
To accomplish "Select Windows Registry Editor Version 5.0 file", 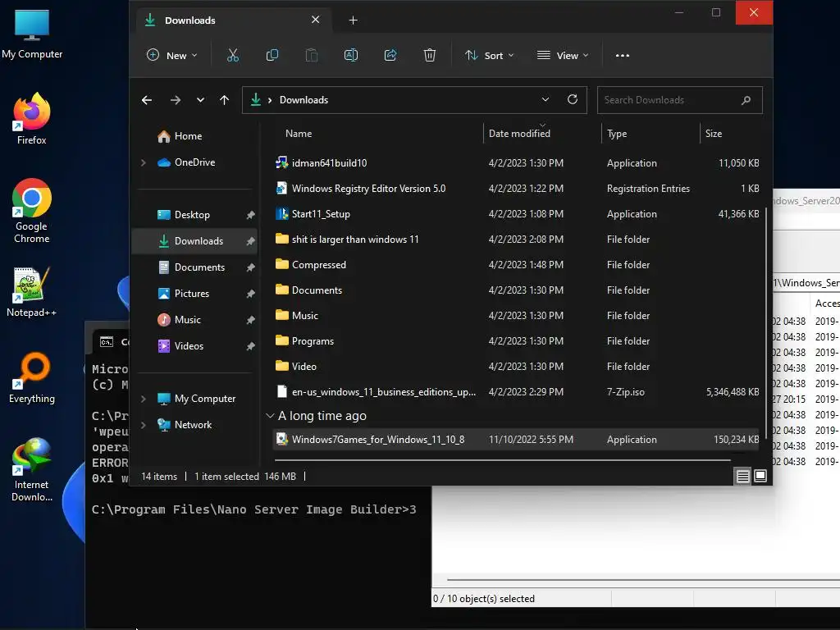I will 517,189.
